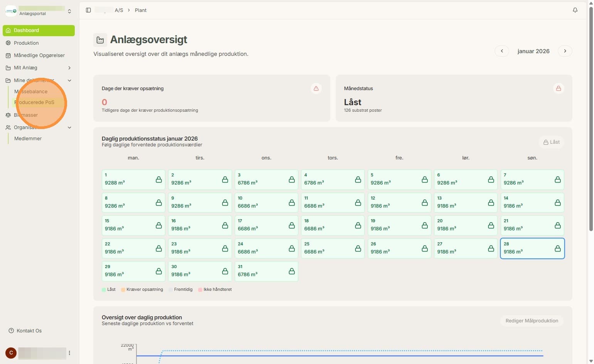This screenshot has height=364, width=594.
Task: Click the lock icon in Månedstatus card
Action: click(558, 89)
